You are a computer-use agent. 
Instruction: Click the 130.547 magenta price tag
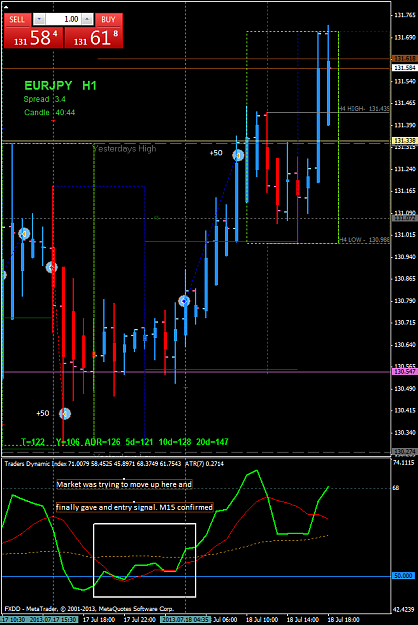point(405,371)
